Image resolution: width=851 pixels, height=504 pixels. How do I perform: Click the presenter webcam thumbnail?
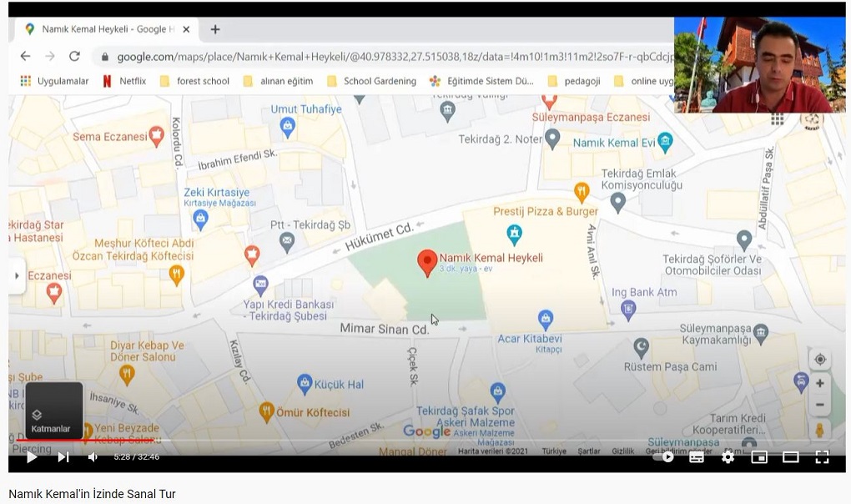[x=760, y=65]
